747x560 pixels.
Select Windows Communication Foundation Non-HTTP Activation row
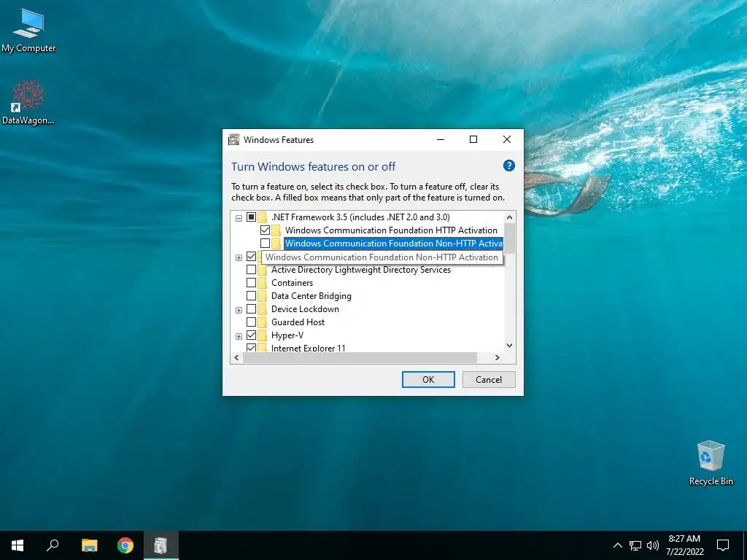tap(393, 244)
